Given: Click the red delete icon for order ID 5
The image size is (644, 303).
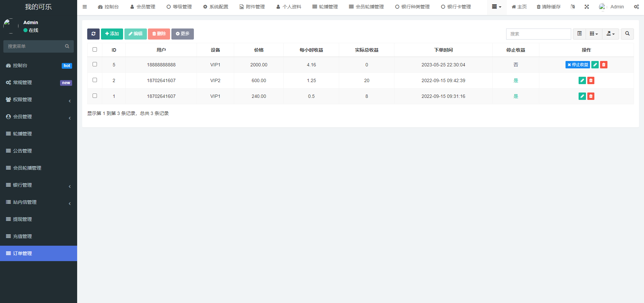Looking at the screenshot, I should click(x=603, y=65).
